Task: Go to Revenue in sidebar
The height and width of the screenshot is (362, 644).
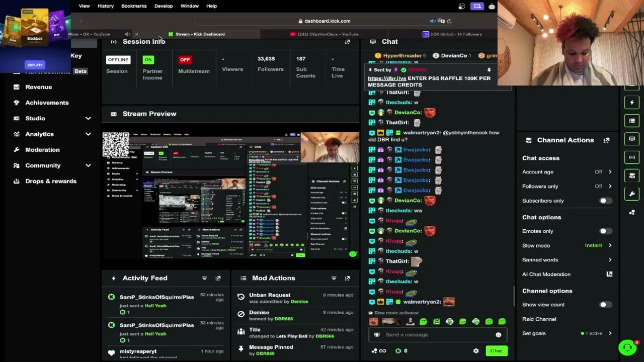Action: 39,87
